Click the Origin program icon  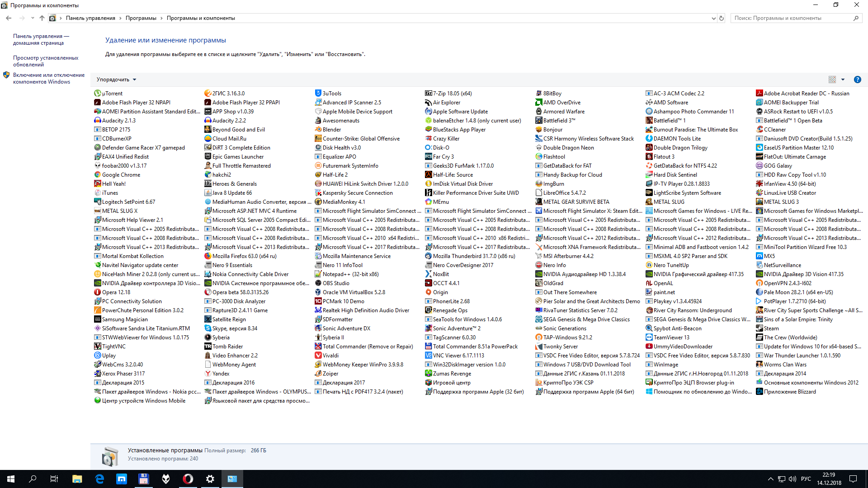(428, 292)
